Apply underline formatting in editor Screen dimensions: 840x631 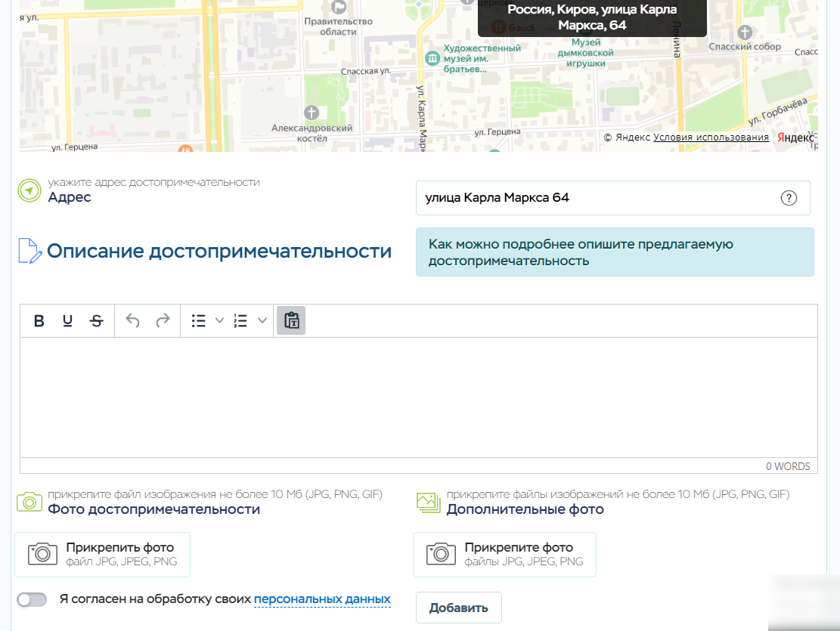67,321
